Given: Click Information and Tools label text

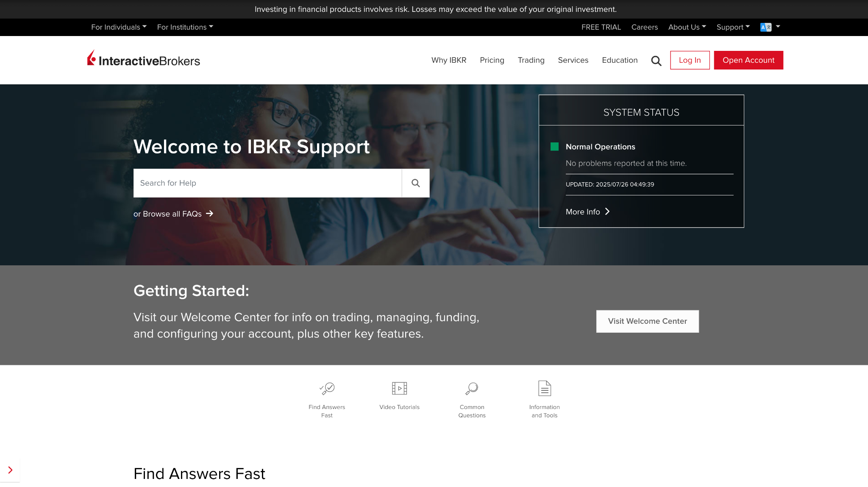Looking at the screenshot, I should pos(545,411).
